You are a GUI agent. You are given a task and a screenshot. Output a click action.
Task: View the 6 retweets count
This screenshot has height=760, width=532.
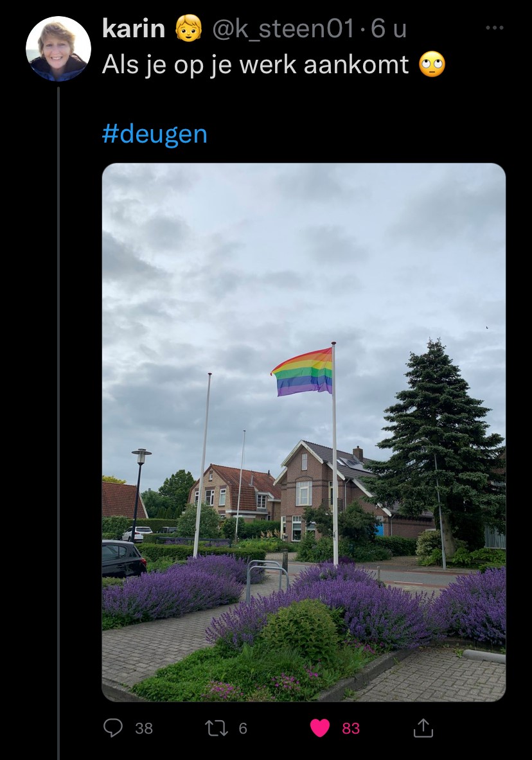(243, 728)
